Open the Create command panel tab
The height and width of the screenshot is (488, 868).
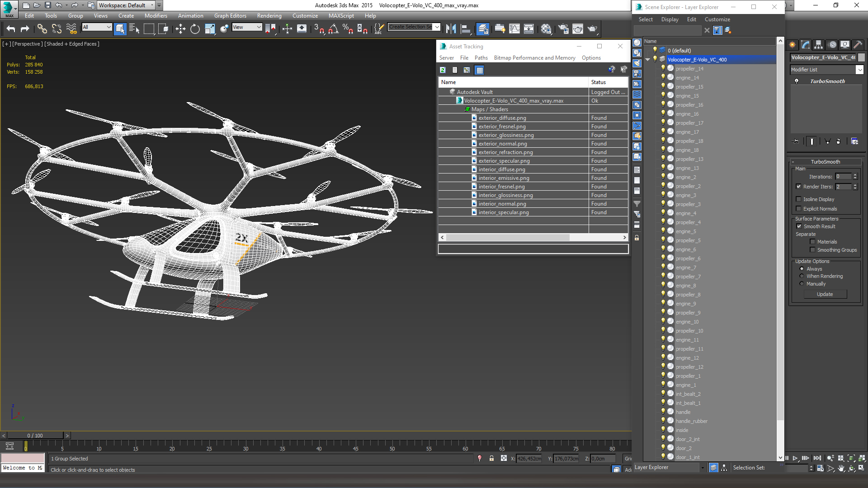click(x=793, y=45)
